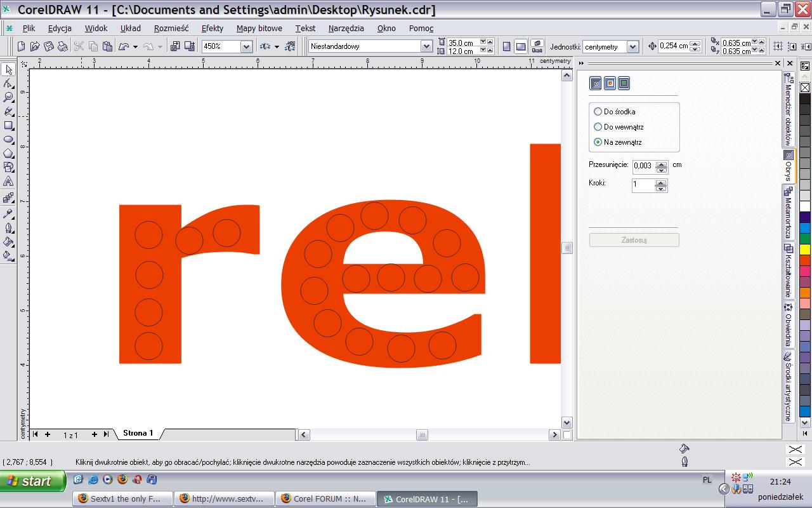Open the Mapy bitowe menu
812x508 pixels.
(x=259, y=28)
